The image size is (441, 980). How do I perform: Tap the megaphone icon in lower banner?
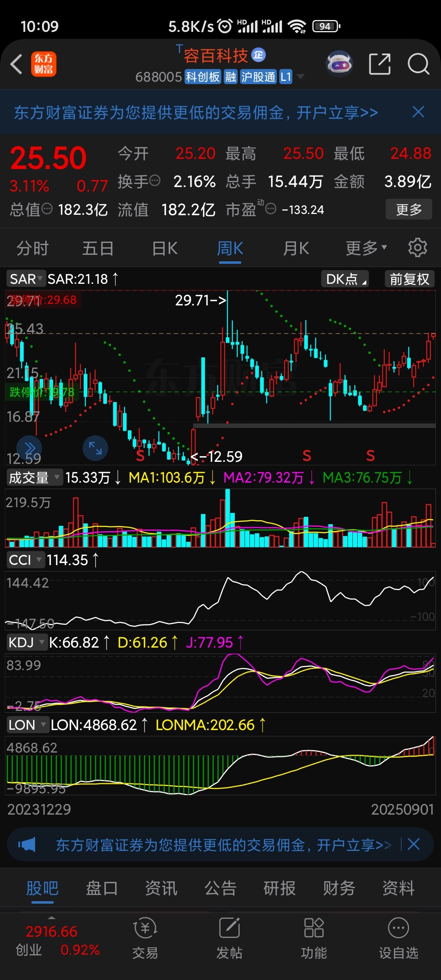pos(27,844)
